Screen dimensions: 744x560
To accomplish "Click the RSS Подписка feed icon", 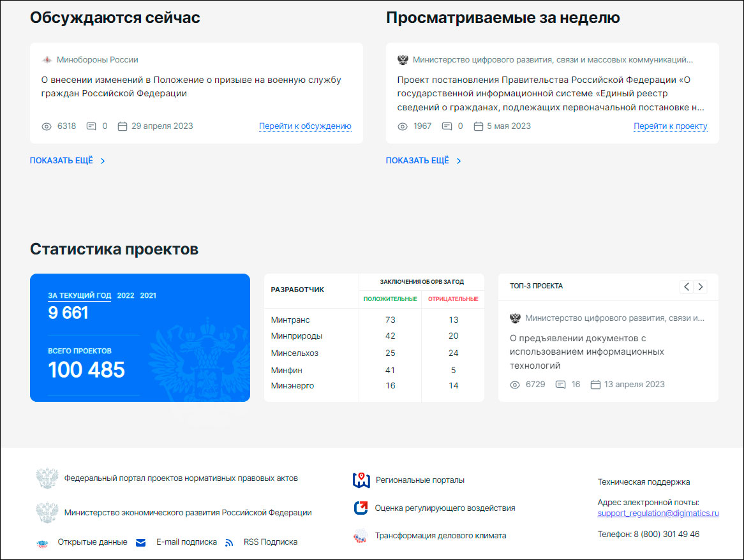I will click(x=230, y=542).
